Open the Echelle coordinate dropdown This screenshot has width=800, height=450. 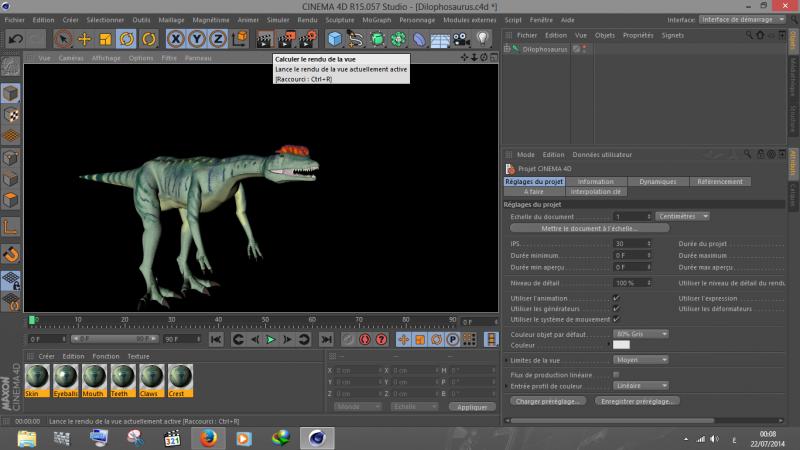tap(414, 407)
